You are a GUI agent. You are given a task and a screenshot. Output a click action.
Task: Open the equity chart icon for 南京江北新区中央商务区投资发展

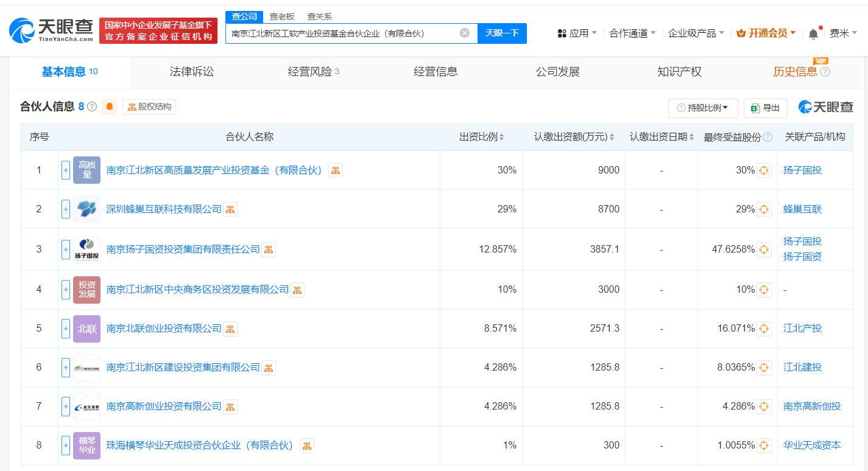click(297, 290)
